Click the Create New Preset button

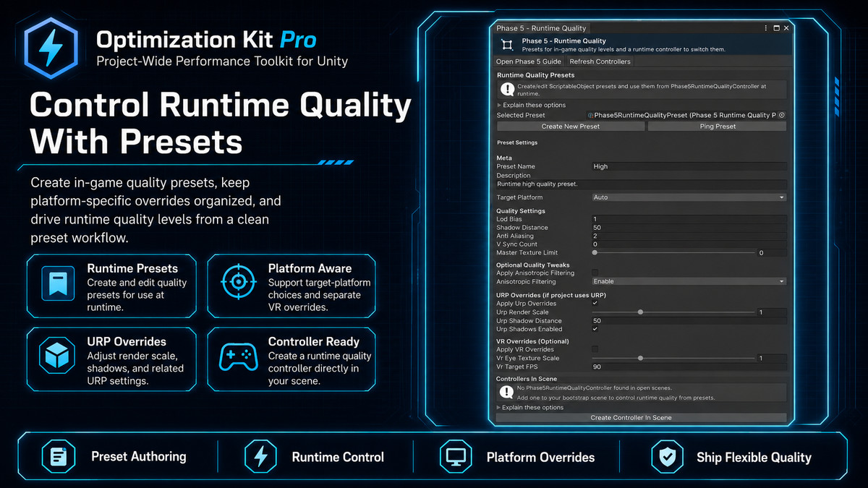click(x=571, y=126)
